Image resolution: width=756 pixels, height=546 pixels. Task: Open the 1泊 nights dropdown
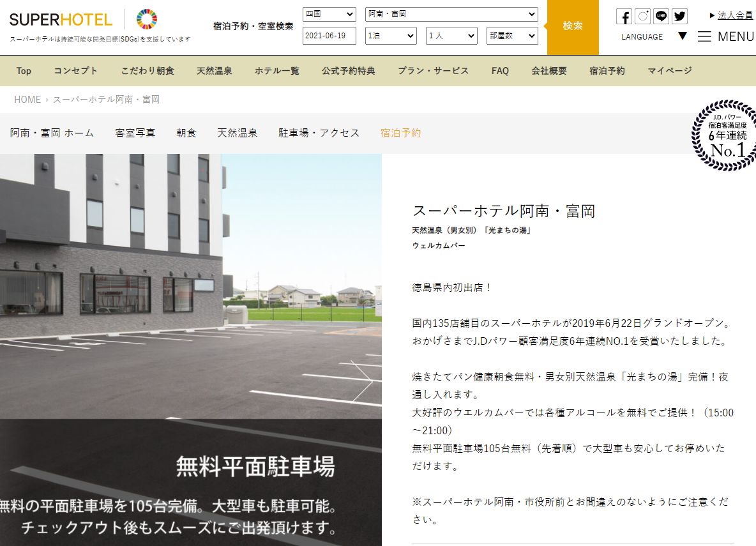pyautogui.click(x=391, y=36)
